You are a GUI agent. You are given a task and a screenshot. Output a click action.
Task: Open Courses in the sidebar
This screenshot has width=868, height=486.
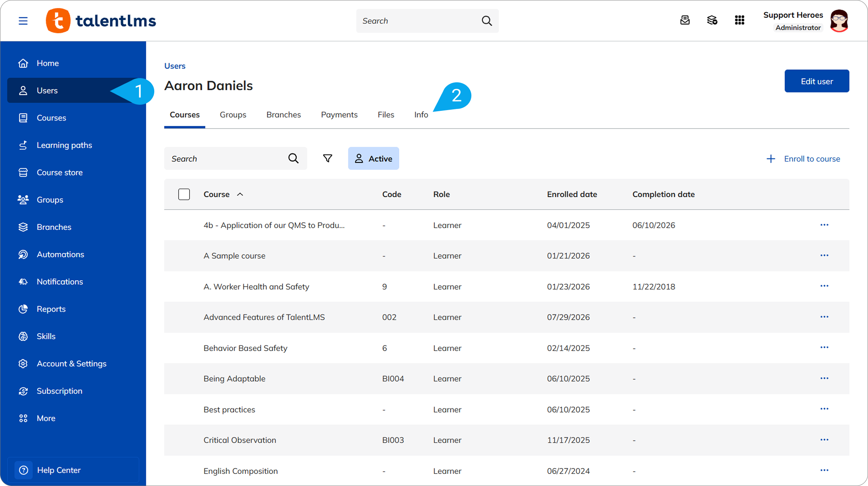point(73,118)
